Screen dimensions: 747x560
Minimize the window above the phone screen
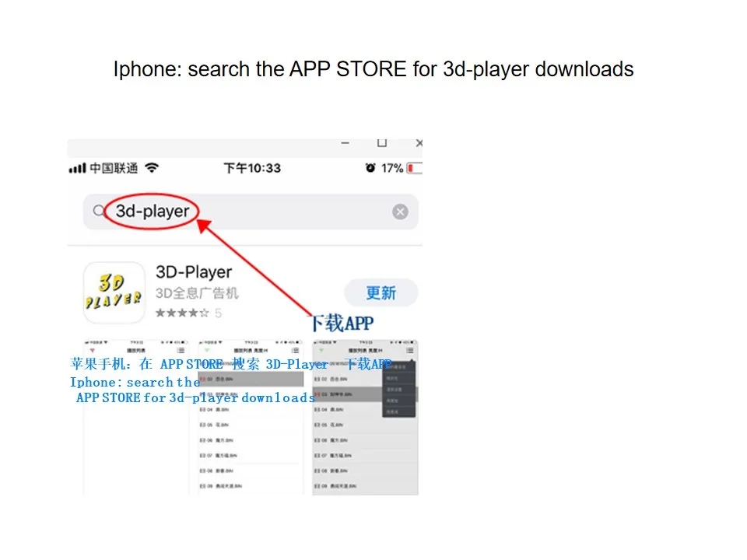coord(345,143)
